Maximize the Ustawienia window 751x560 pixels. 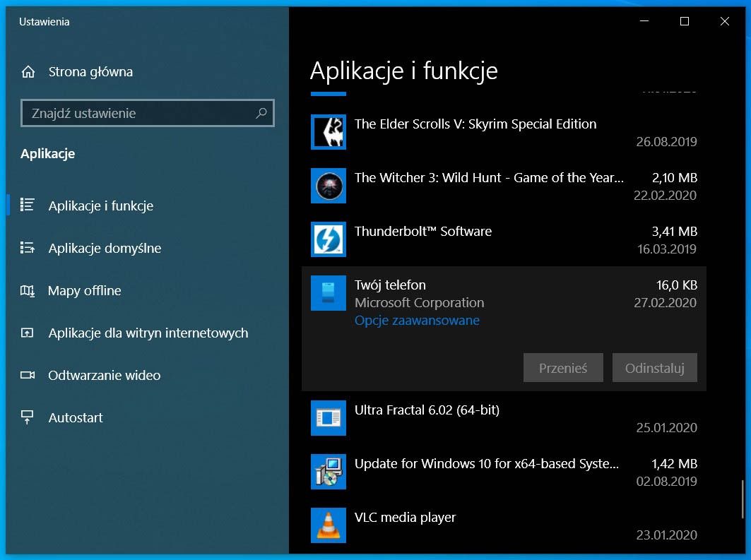pyautogui.click(x=685, y=21)
